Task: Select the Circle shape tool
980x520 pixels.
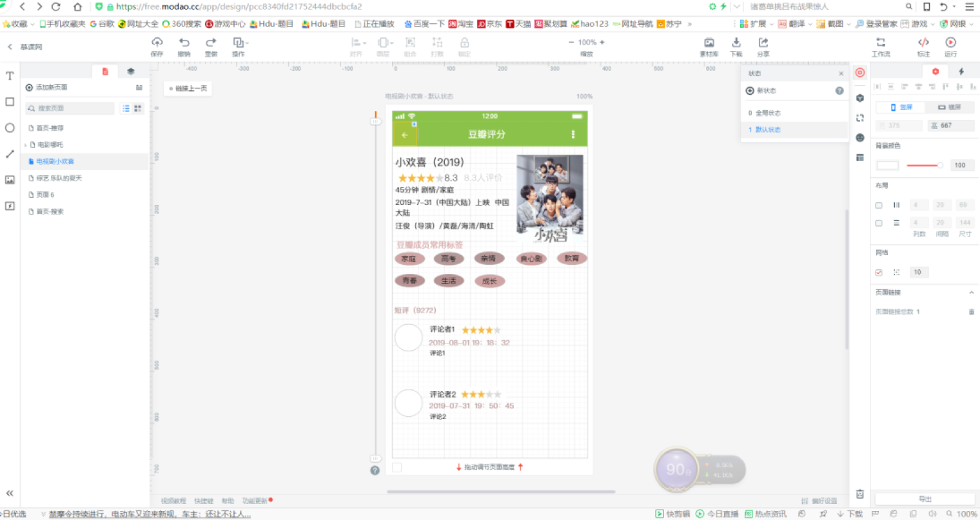Action: pyautogui.click(x=10, y=128)
